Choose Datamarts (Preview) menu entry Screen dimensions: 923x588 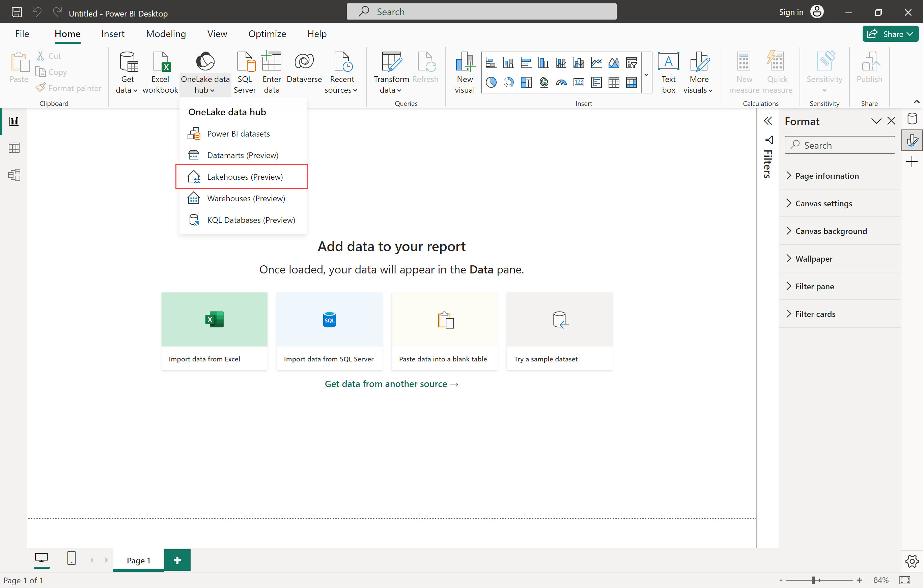(243, 155)
